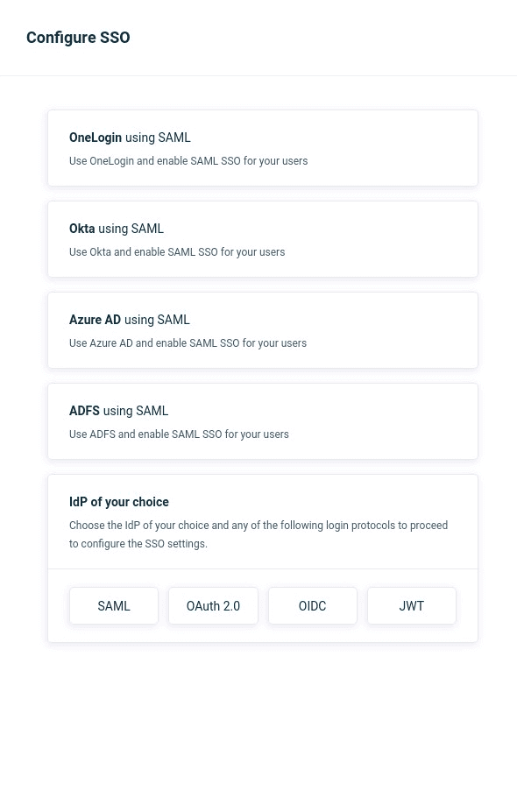Image resolution: width=517 pixels, height=812 pixels.
Task: Open the OneLogin using SAML card
Action: (263, 148)
